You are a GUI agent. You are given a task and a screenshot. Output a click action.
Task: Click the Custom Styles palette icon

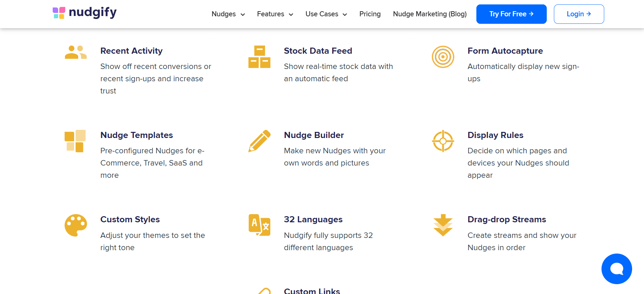(75, 225)
